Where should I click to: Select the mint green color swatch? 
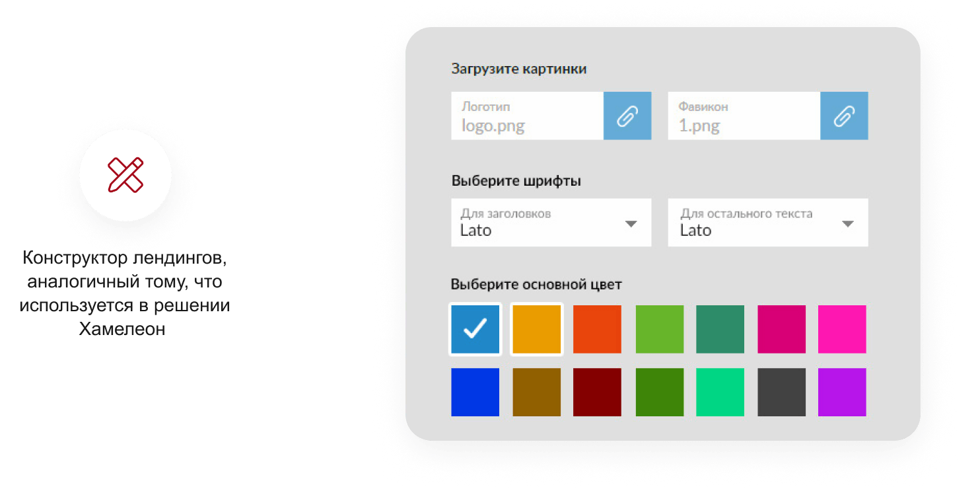pyautogui.click(x=720, y=392)
